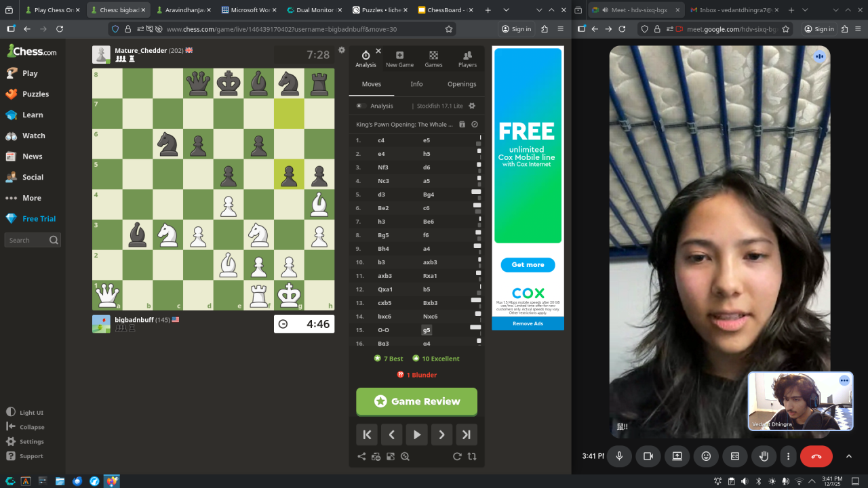Open Meet more options menu
Screen dimensions: 868x488
[788, 456]
